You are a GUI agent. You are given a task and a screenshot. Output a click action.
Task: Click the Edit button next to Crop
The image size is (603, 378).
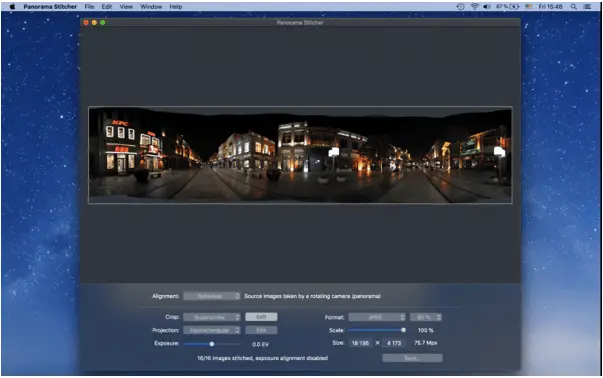[x=261, y=317]
